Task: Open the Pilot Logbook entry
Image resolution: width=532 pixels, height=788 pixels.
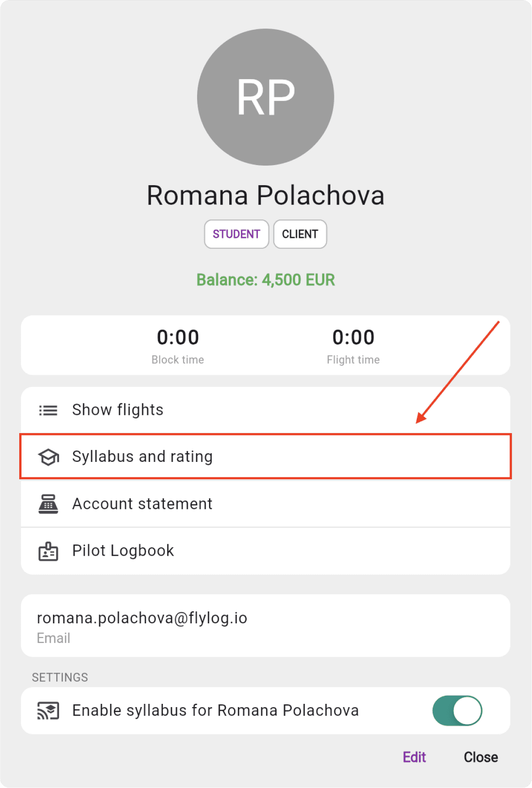Action: point(265,551)
